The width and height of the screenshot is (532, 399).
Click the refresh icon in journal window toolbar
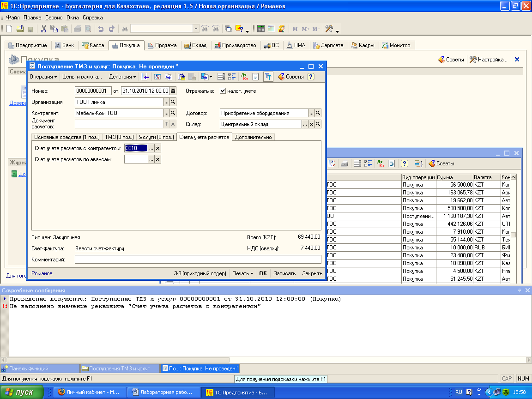(x=332, y=163)
